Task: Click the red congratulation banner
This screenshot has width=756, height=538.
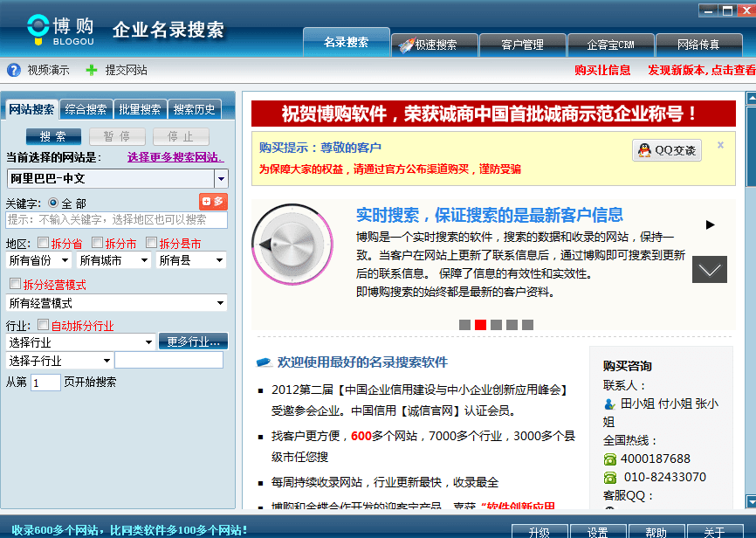Action: pyautogui.click(x=493, y=114)
